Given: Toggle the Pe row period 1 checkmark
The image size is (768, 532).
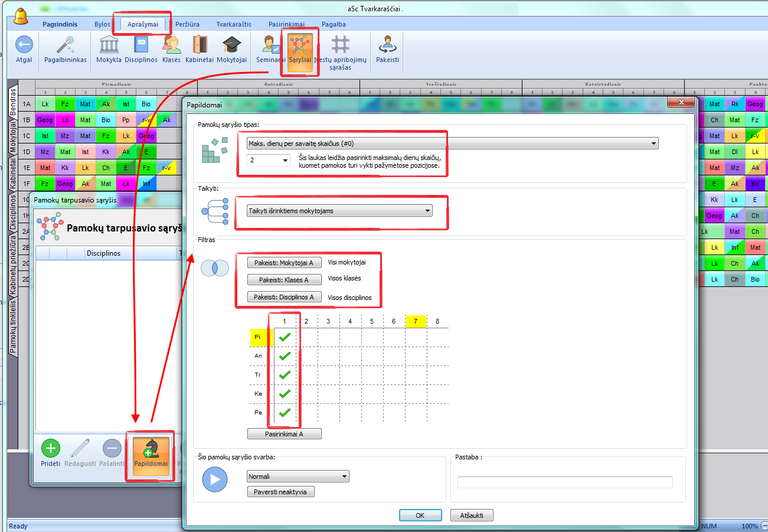Looking at the screenshot, I should (285, 412).
